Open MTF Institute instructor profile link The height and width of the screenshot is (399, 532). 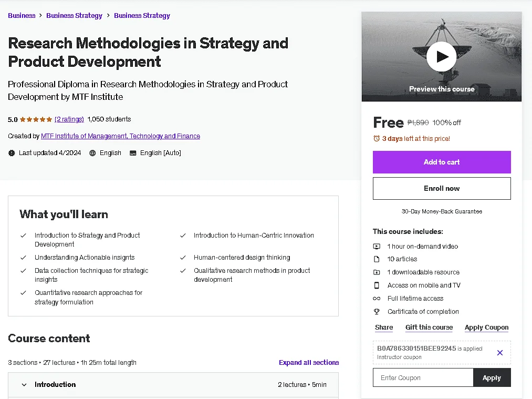[120, 136]
